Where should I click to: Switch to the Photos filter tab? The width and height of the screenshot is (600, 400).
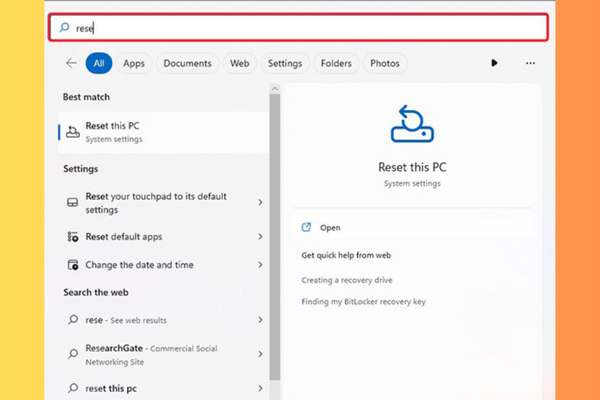385,63
